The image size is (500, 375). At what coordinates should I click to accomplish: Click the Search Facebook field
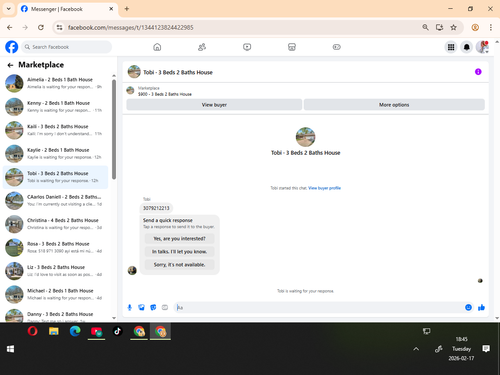click(67, 47)
